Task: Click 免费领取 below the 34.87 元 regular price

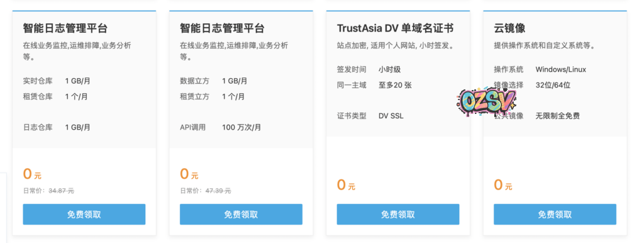Action: click(x=84, y=214)
